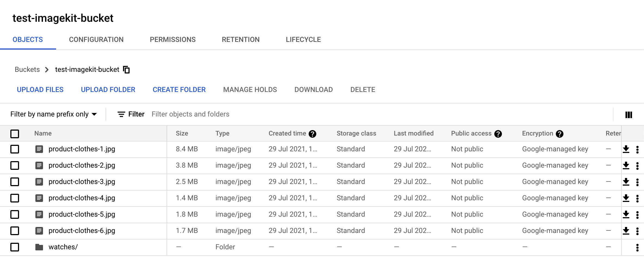Show help for Public access column

tap(498, 134)
